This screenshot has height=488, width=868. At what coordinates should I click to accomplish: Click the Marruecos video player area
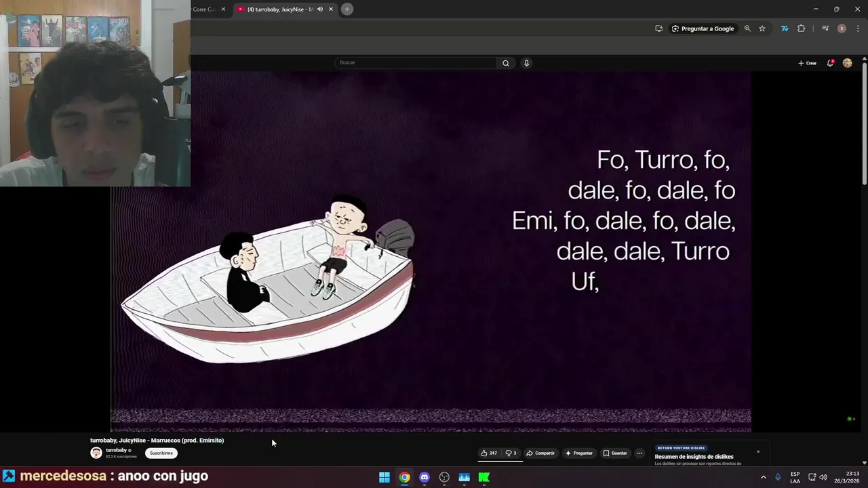(431, 251)
